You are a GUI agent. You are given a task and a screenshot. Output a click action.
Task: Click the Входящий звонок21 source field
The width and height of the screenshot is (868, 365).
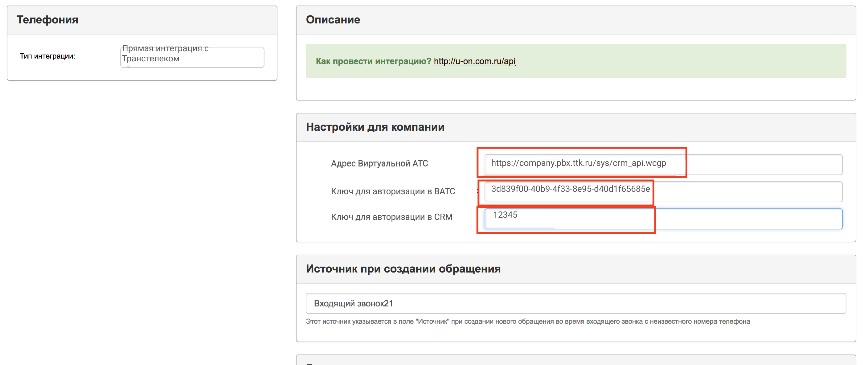(575, 303)
